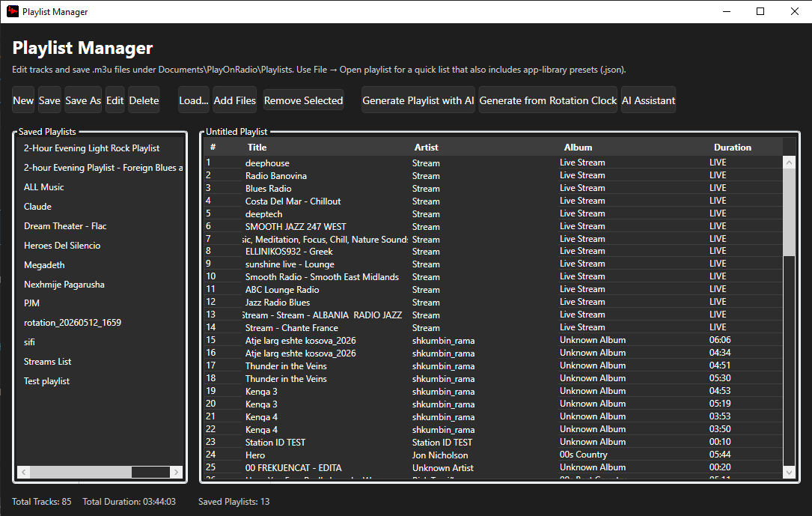
Task: Click the # column header
Action: tap(213, 147)
